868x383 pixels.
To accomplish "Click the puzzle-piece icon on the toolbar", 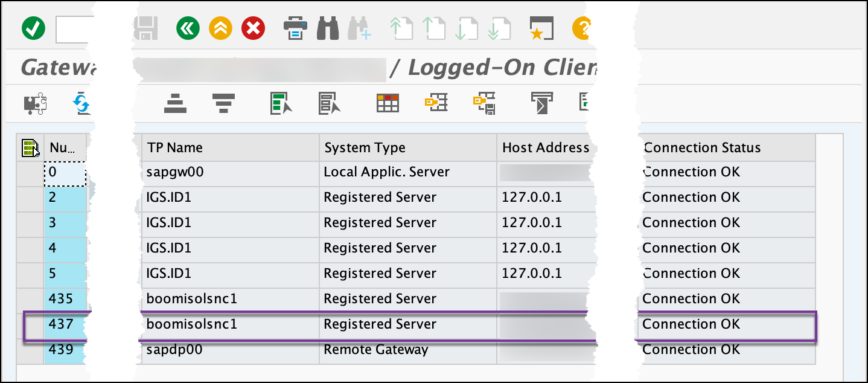I will click(x=34, y=103).
